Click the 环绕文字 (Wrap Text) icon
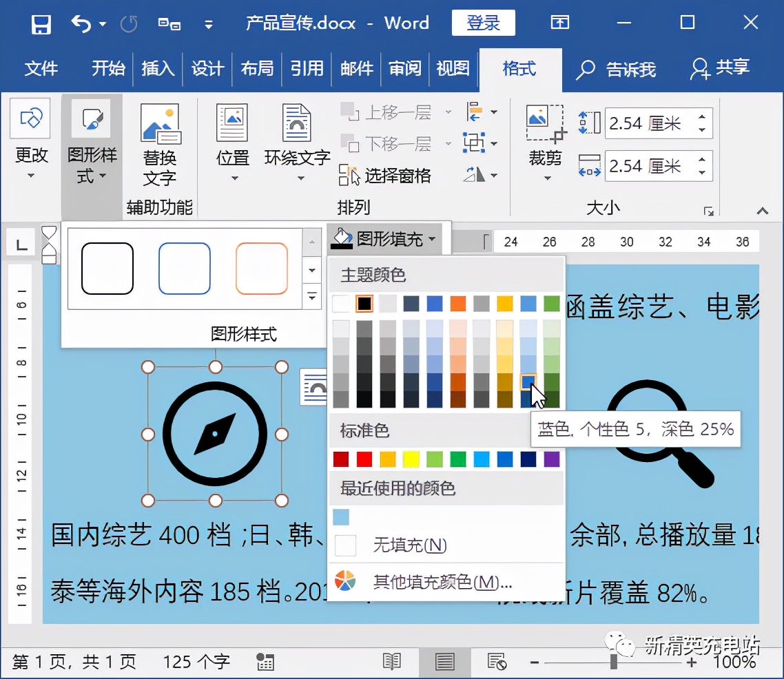Image resolution: width=784 pixels, height=679 pixels. tap(296, 141)
